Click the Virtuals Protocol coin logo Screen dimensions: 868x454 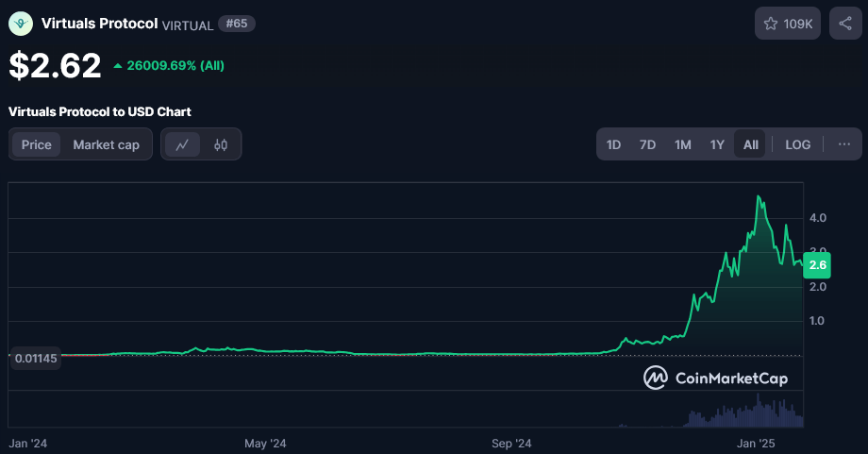point(21,24)
